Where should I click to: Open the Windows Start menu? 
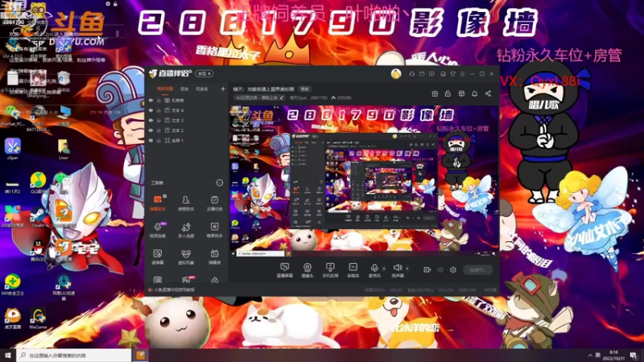pyautogui.click(x=7, y=355)
